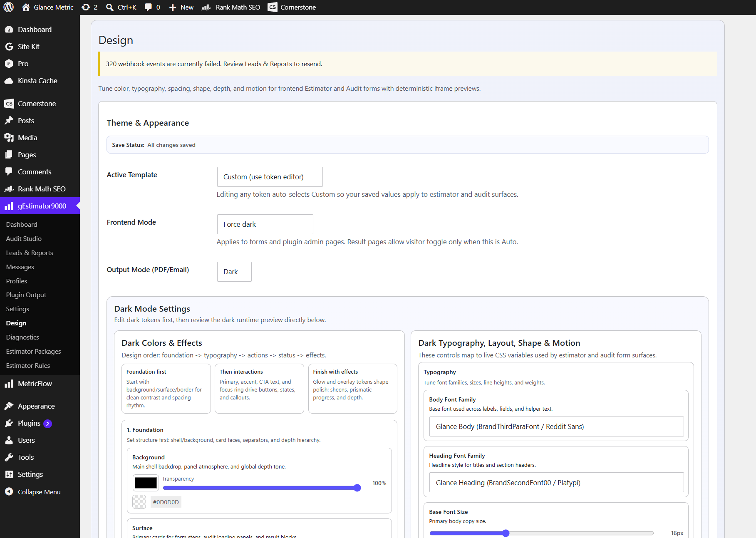Click the black Background color swatch
This screenshot has height=538, width=756.
(146, 483)
